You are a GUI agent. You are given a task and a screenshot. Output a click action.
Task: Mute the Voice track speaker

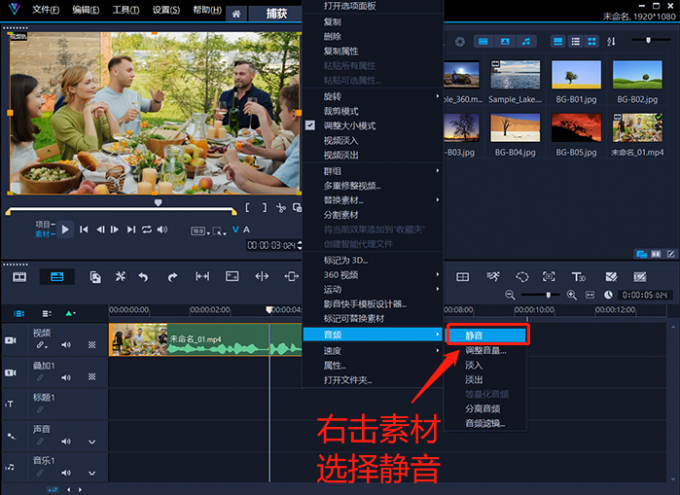click(66, 442)
